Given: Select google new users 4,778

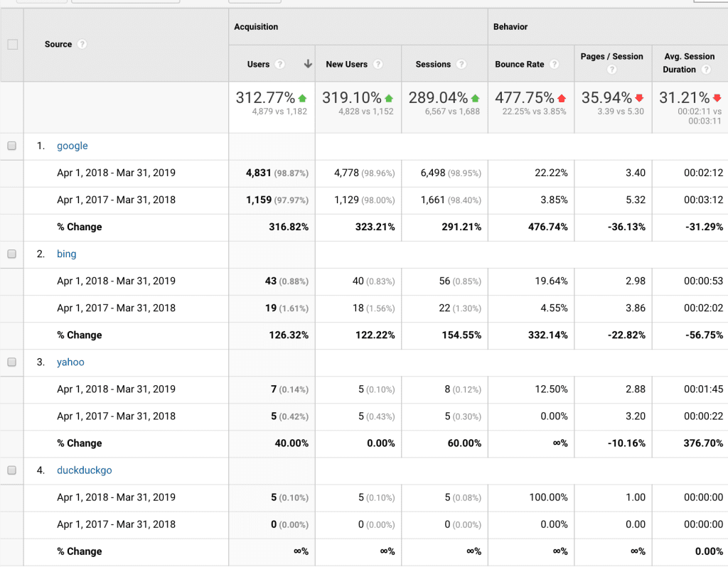Looking at the screenshot, I should pos(346,173).
